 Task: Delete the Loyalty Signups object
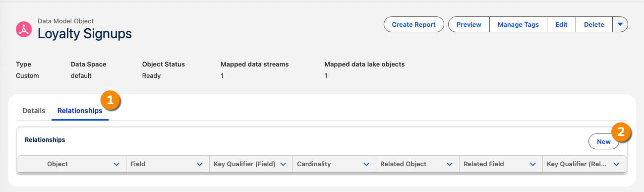(594, 24)
